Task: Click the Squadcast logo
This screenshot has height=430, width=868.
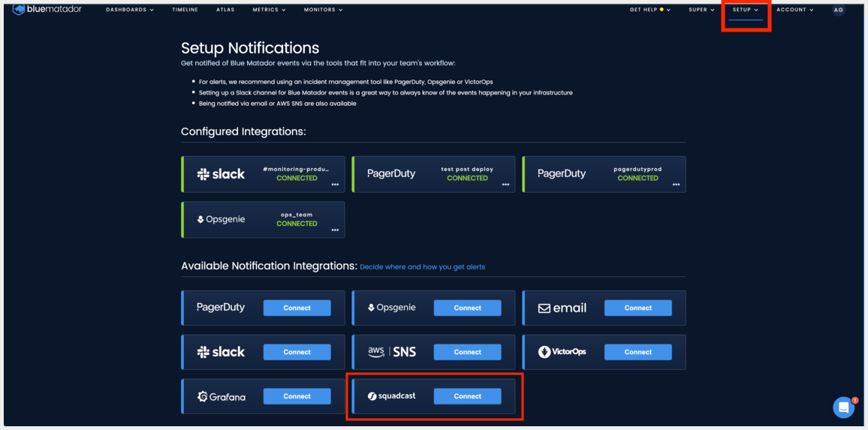Action: tap(391, 396)
